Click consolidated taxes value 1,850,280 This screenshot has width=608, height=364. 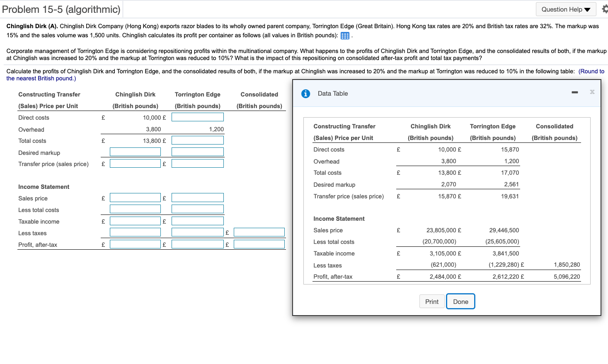[x=567, y=265]
